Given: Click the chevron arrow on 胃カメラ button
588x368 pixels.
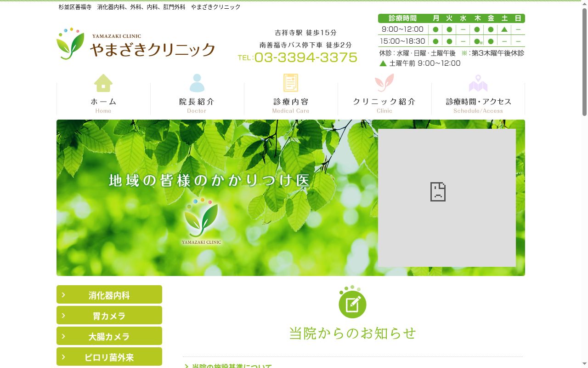Looking at the screenshot, I should tap(63, 316).
